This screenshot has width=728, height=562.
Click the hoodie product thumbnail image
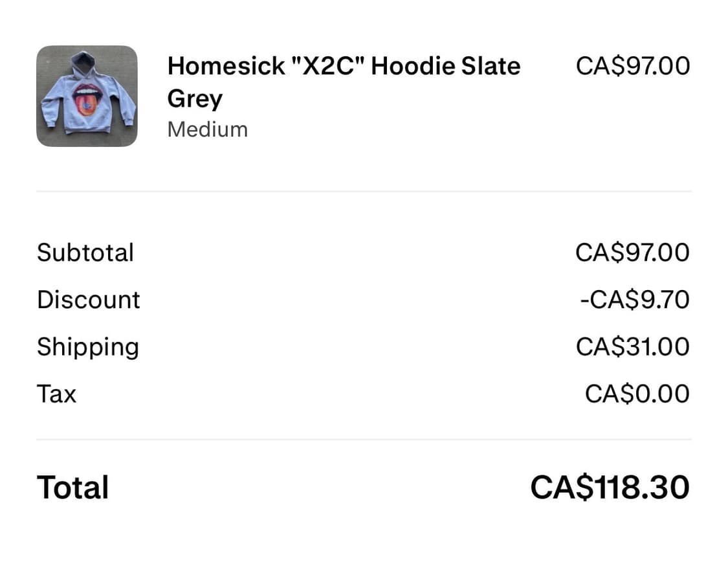click(87, 96)
